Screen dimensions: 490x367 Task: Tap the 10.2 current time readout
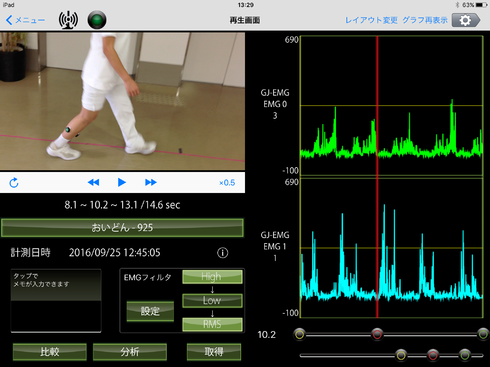point(267,335)
